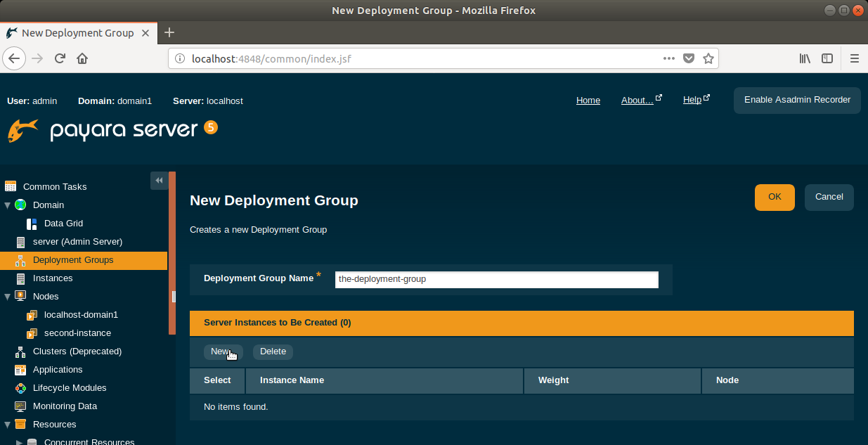Click Delete in instances table
The width and height of the screenshot is (868, 445).
pos(273,352)
